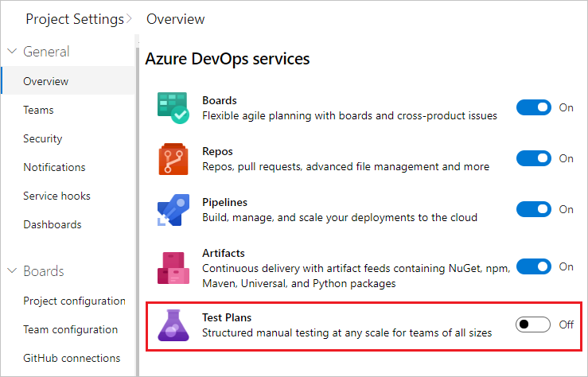Click the Artifacts packages icon
Screen dimensions: 588x377
[x=173, y=268]
